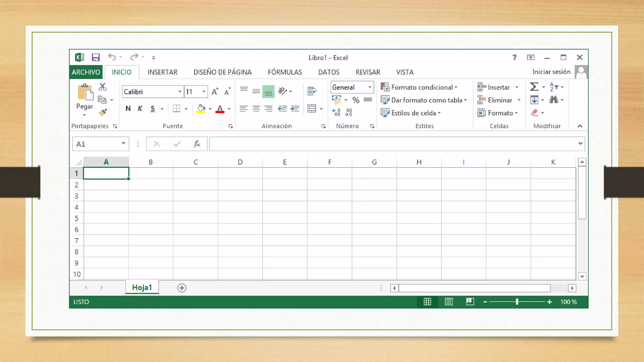
Task: Click the AutoSum sigma icon
Action: click(534, 87)
